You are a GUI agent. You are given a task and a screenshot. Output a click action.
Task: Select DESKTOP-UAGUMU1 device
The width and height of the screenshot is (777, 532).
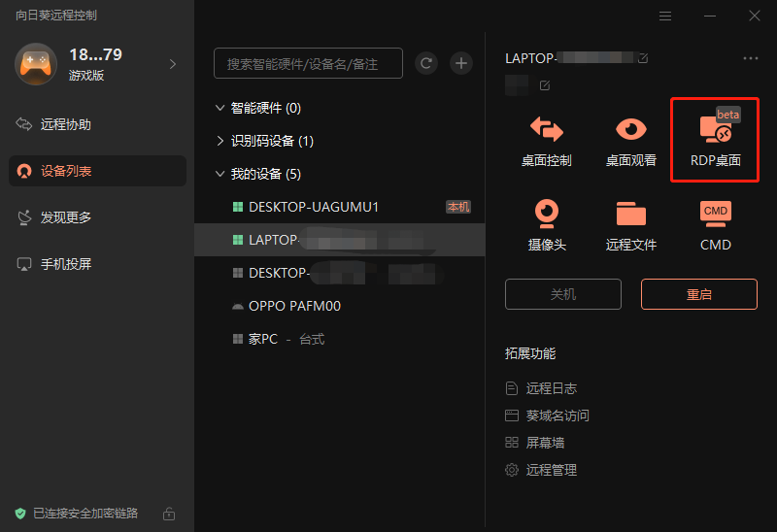[339, 207]
